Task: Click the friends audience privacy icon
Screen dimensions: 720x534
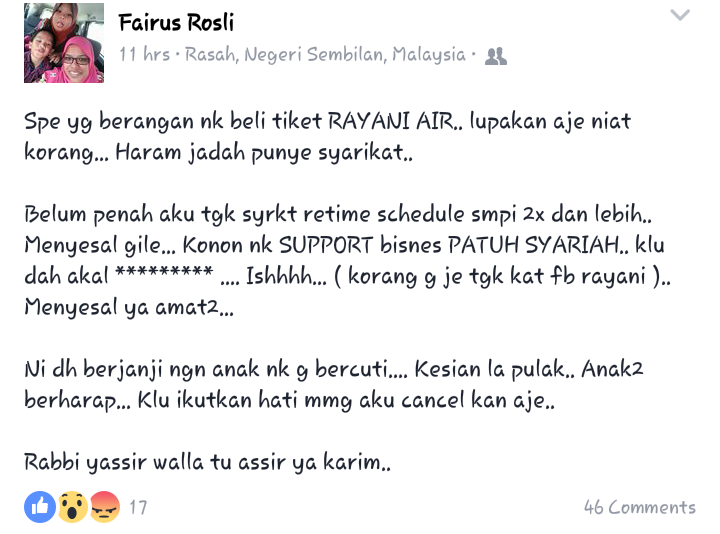Action: (495, 56)
